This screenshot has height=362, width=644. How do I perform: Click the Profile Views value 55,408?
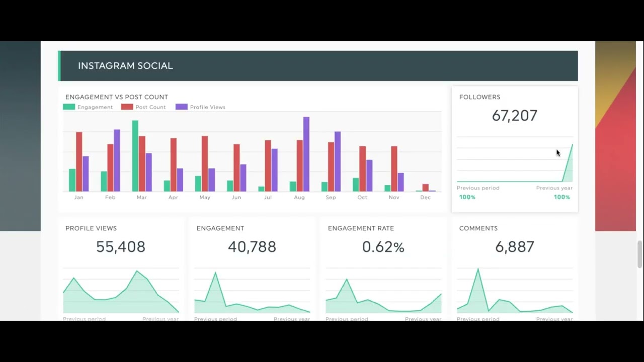pyautogui.click(x=121, y=247)
